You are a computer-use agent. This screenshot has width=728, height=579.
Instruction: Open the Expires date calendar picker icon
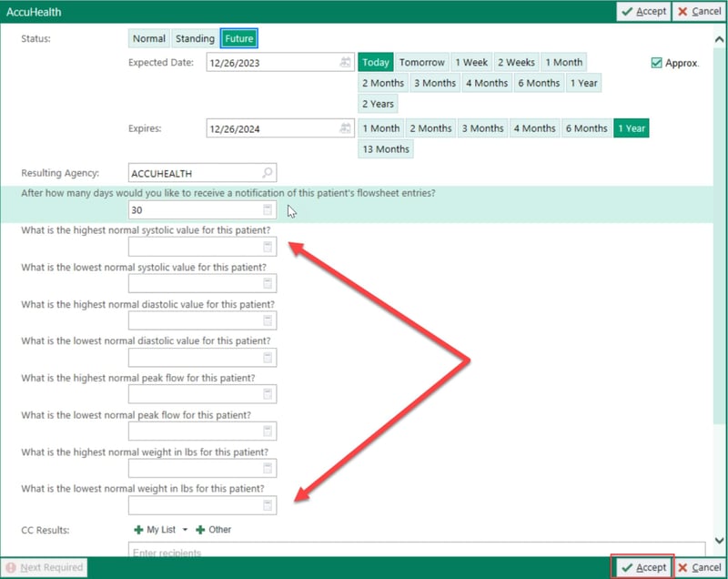(345, 127)
